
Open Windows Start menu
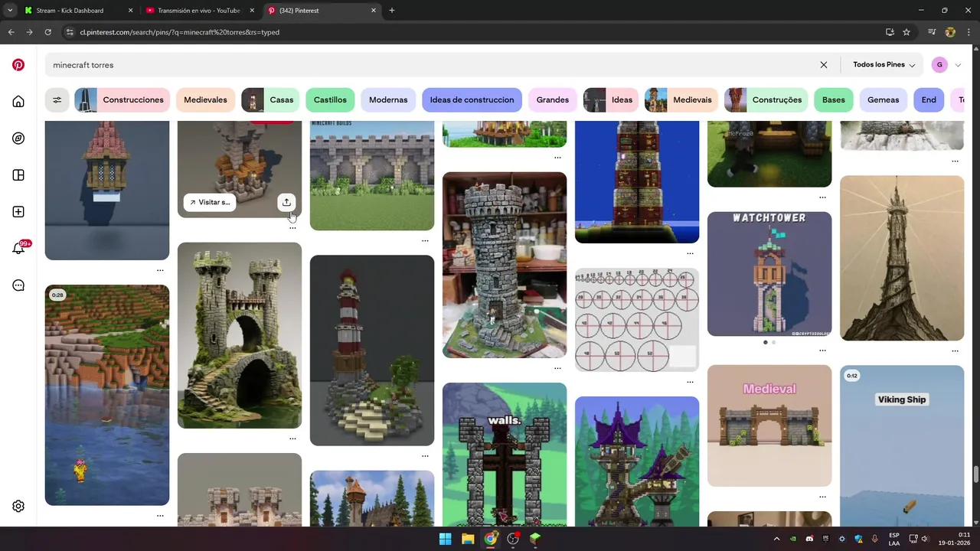click(445, 539)
